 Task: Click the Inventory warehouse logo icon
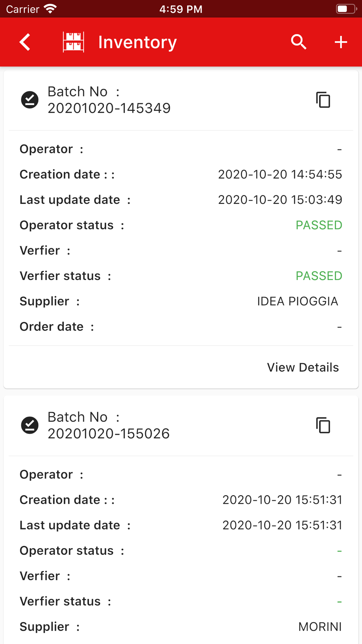click(73, 42)
